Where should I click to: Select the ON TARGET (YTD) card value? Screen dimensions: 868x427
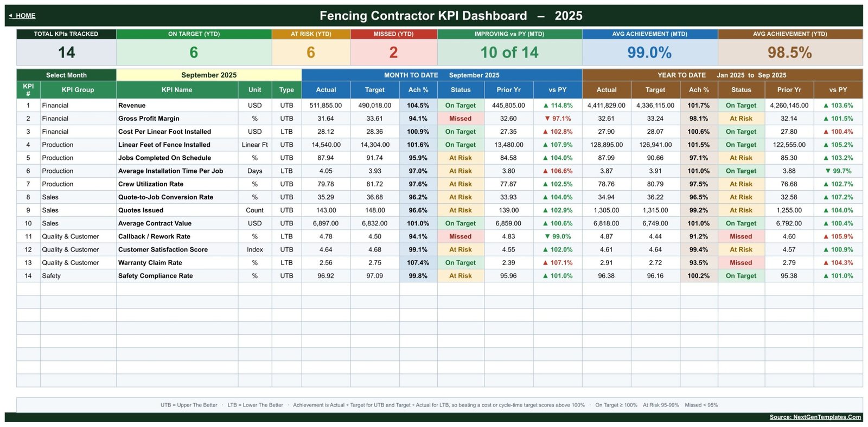(194, 53)
